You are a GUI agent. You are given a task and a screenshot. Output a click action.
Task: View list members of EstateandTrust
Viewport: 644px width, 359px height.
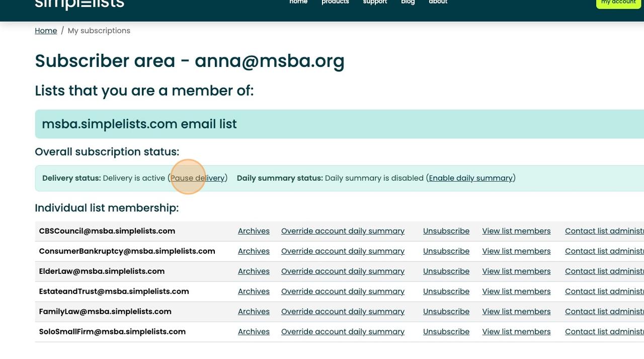[x=516, y=292]
